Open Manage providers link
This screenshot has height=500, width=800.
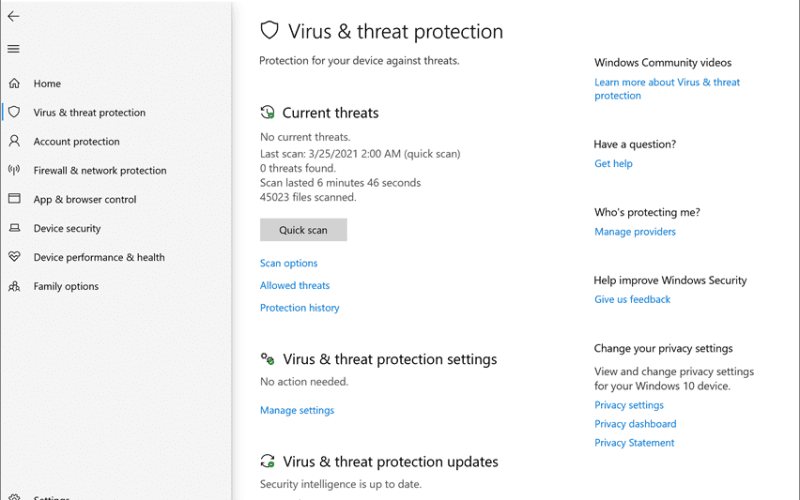tap(635, 232)
